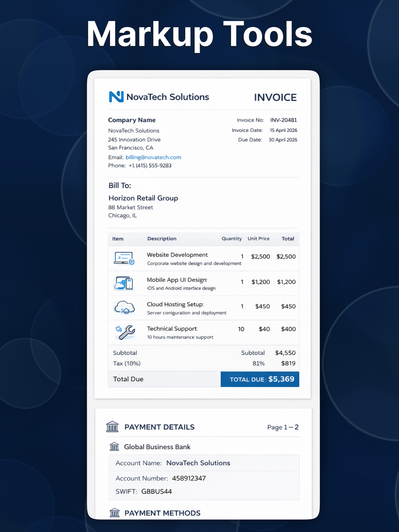Click invoice number INV-20481
The width and height of the screenshot is (399, 532).
tap(283, 120)
